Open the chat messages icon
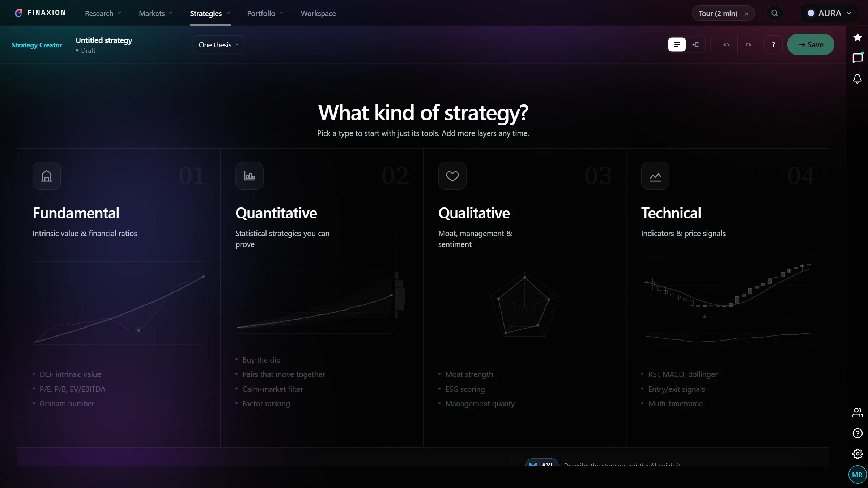Screen dimensions: 868x488 [x=858, y=58]
